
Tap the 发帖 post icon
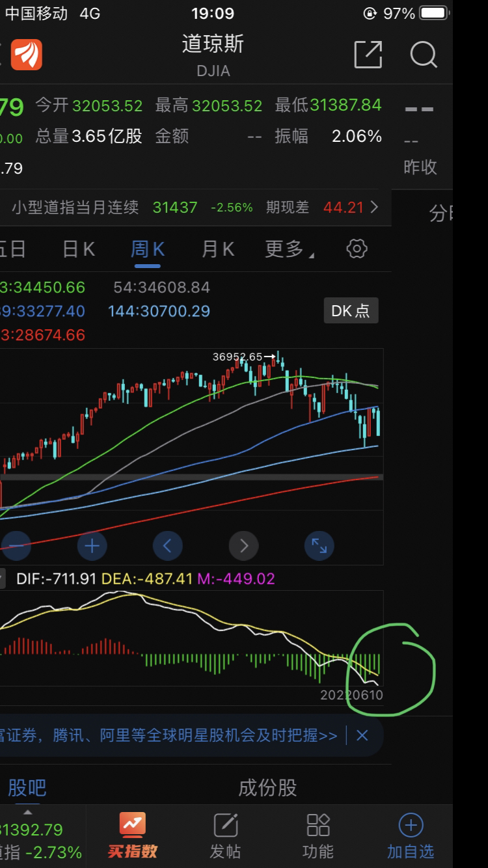226,835
